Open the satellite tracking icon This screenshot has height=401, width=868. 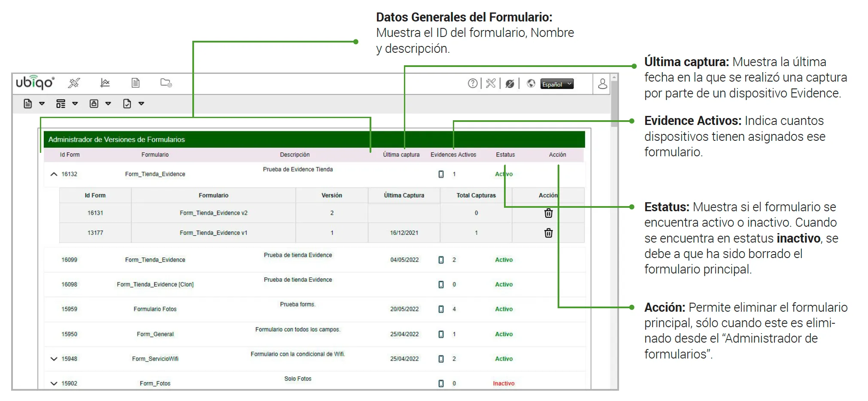click(x=74, y=83)
